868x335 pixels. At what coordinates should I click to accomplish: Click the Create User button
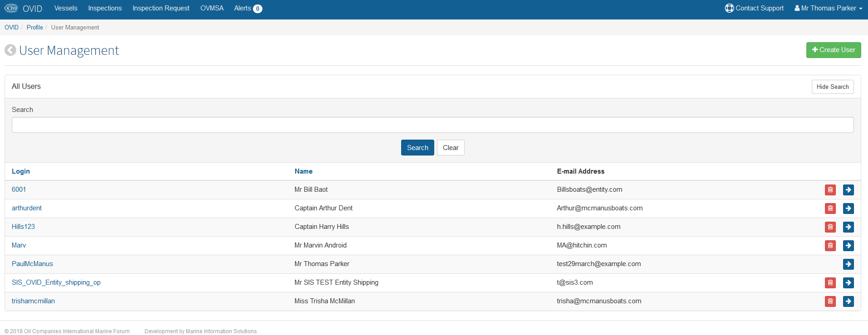(x=833, y=50)
